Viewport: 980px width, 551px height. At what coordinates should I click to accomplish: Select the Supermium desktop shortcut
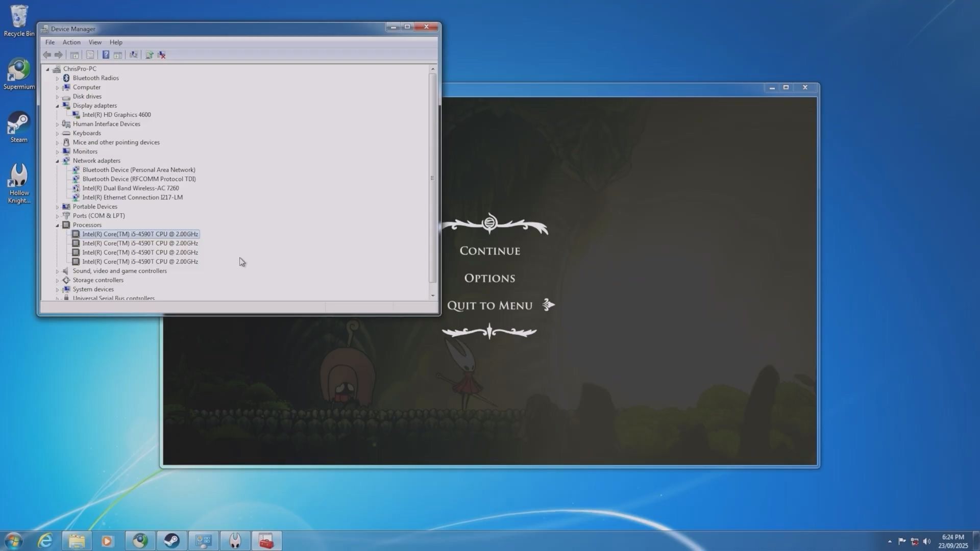point(19,74)
